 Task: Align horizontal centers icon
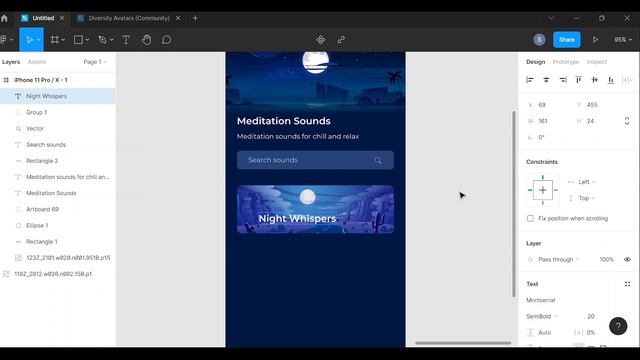coord(546,80)
